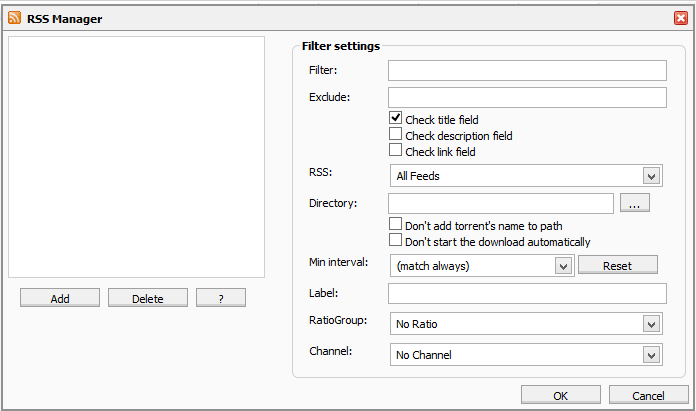
Task: Open the RatioGroup dropdown
Action: point(651,324)
